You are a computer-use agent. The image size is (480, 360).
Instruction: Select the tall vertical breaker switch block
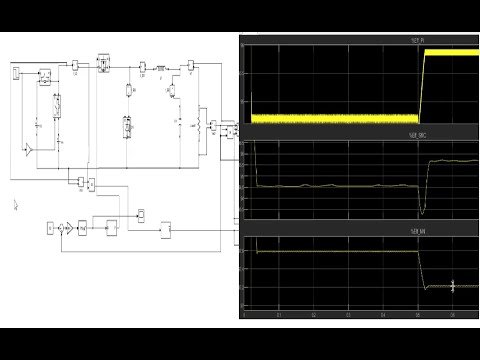(58, 106)
